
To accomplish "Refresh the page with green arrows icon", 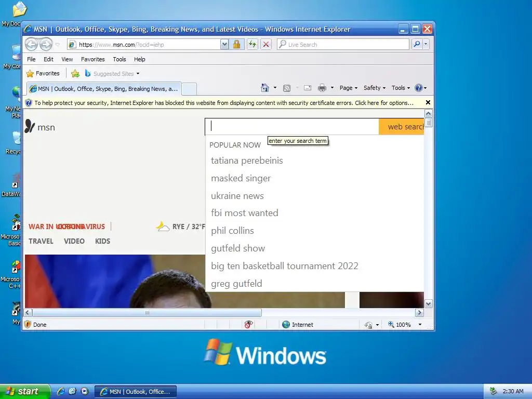I will (x=252, y=45).
